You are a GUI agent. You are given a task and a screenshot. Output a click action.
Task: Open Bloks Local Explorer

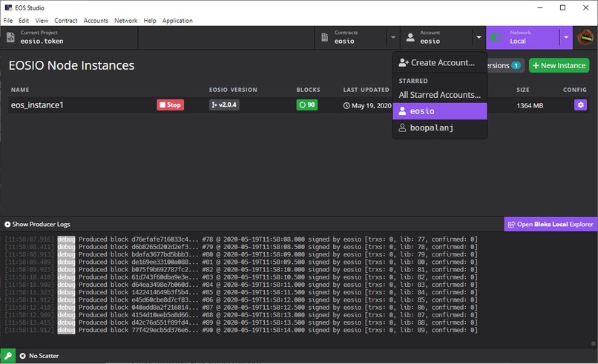click(551, 225)
